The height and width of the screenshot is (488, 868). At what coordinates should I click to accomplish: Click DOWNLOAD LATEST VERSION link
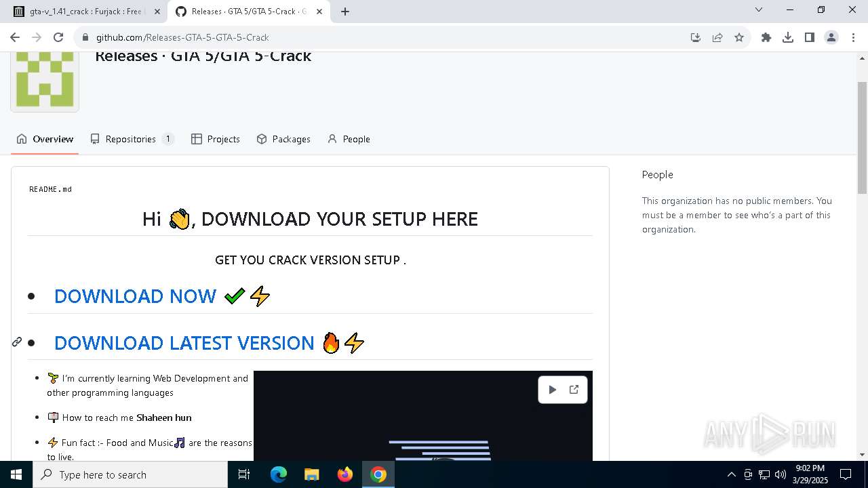coord(184,343)
